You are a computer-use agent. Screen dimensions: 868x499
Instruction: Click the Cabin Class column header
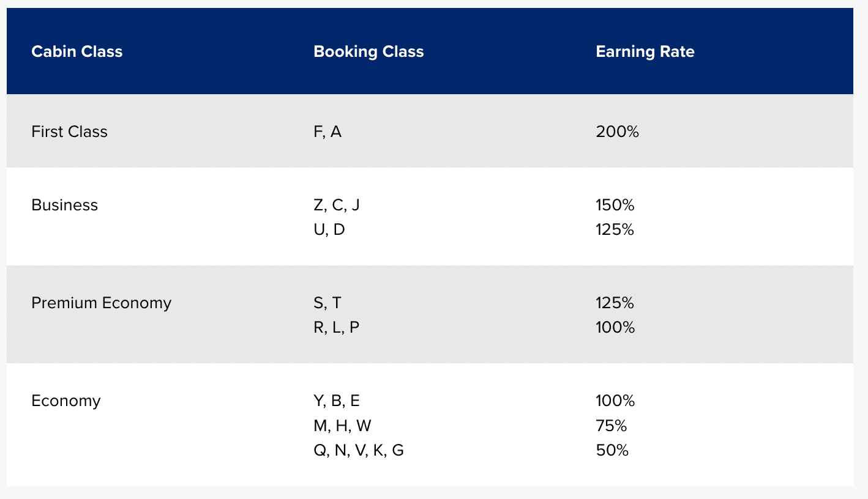(77, 51)
